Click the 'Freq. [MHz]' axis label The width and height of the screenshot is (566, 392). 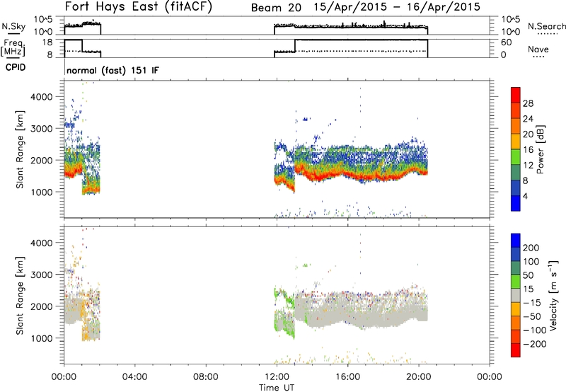coord(13,47)
